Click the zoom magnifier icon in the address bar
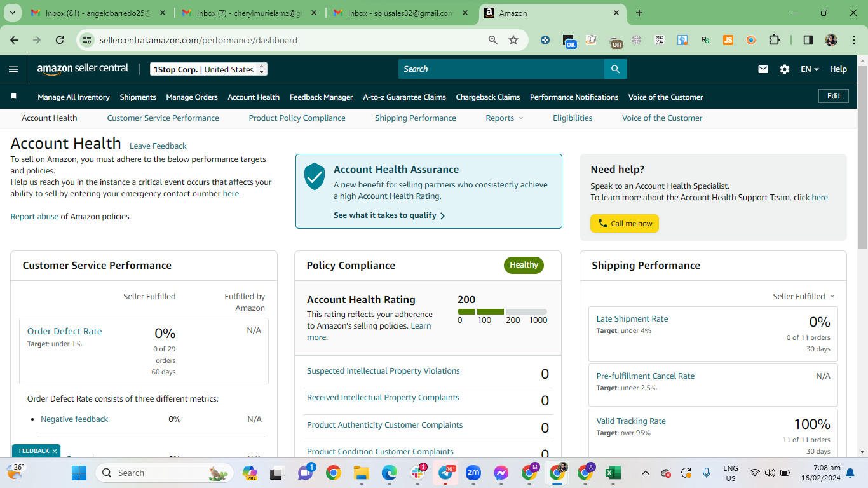 click(x=493, y=40)
